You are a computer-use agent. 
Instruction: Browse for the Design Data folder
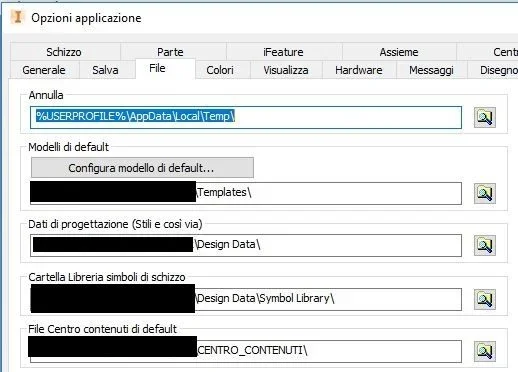tap(485, 245)
